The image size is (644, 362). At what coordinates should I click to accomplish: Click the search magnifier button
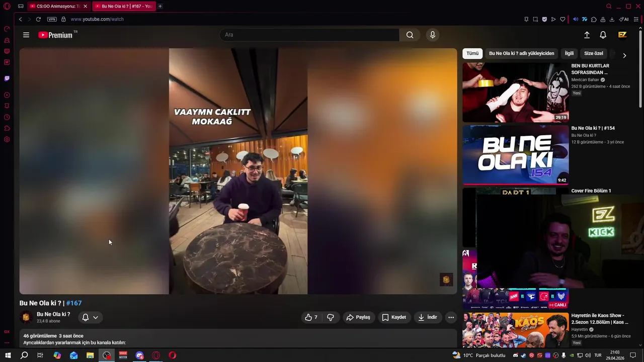410,35
